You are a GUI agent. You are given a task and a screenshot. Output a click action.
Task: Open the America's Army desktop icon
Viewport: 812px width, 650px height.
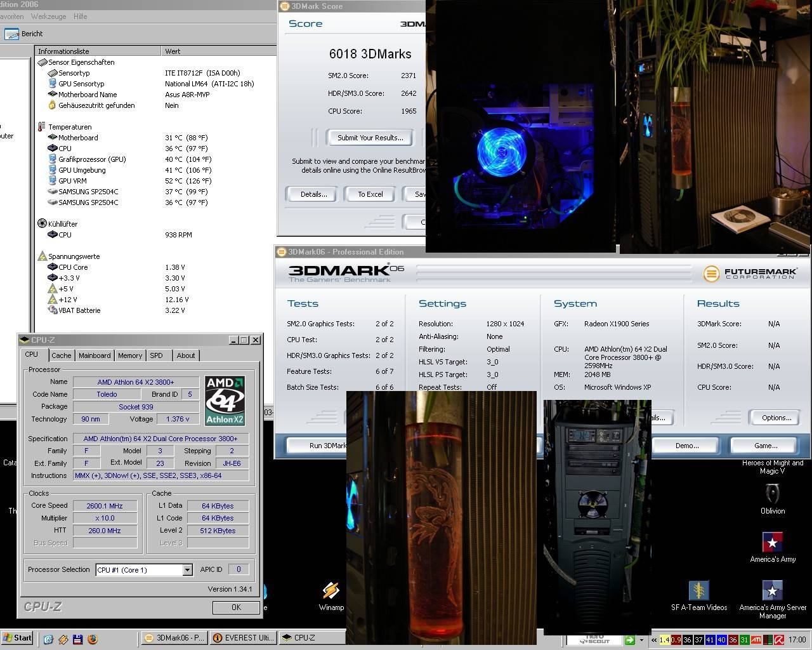click(x=772, y=547)
